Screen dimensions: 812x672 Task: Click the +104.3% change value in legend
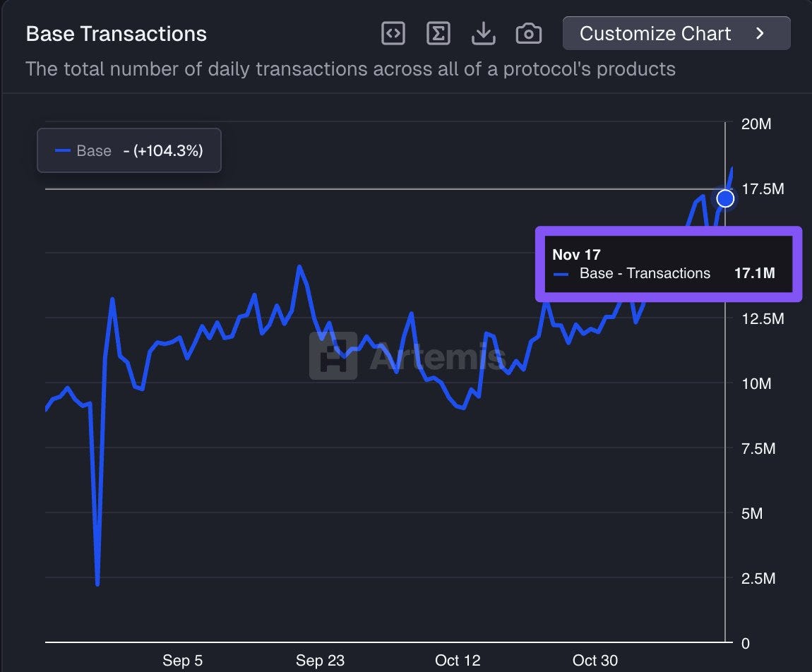pos(168,150)
